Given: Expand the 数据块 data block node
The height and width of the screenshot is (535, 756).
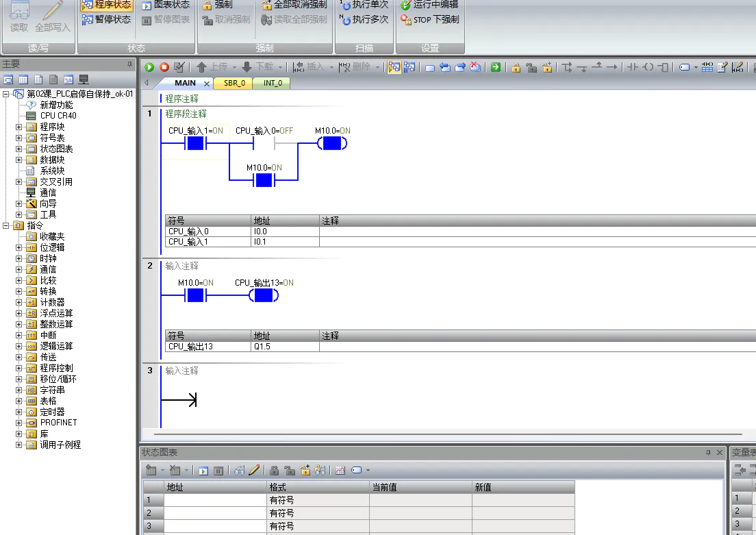Looking at the screenshot, I should point(18,160).
